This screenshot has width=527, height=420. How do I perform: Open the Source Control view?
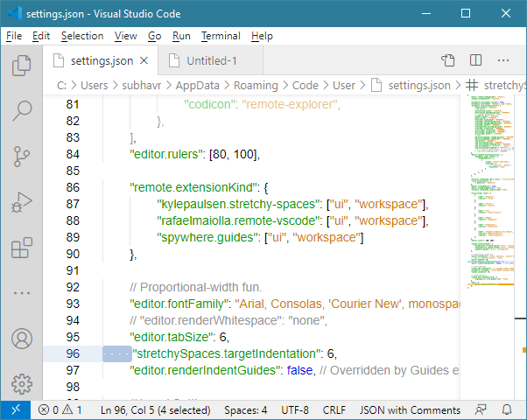click(22, 157)
